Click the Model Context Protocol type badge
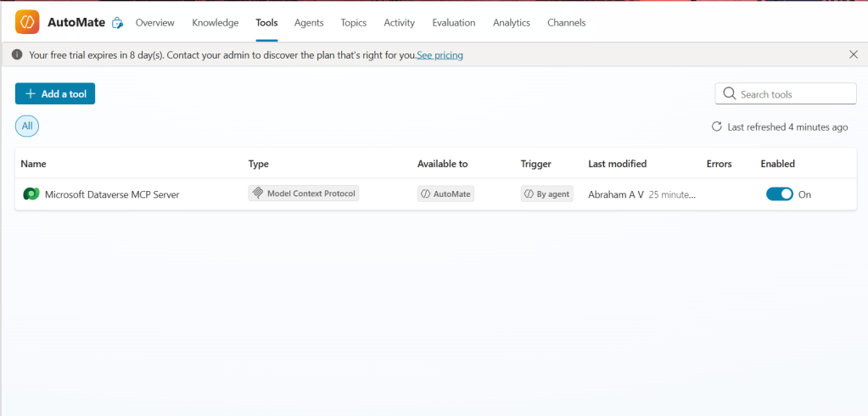Image resolution: width=868 pixels, height=416 pixels. 304,194
